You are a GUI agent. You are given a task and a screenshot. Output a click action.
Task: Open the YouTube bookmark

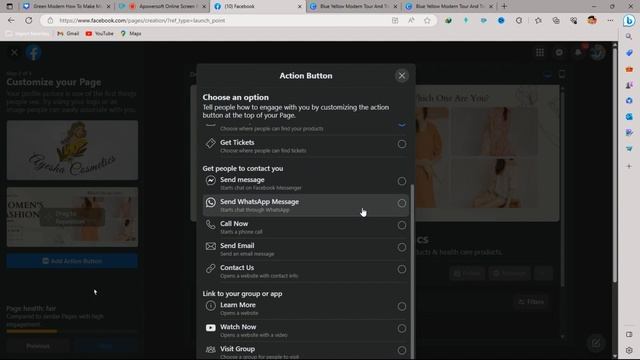click(100, 33)
